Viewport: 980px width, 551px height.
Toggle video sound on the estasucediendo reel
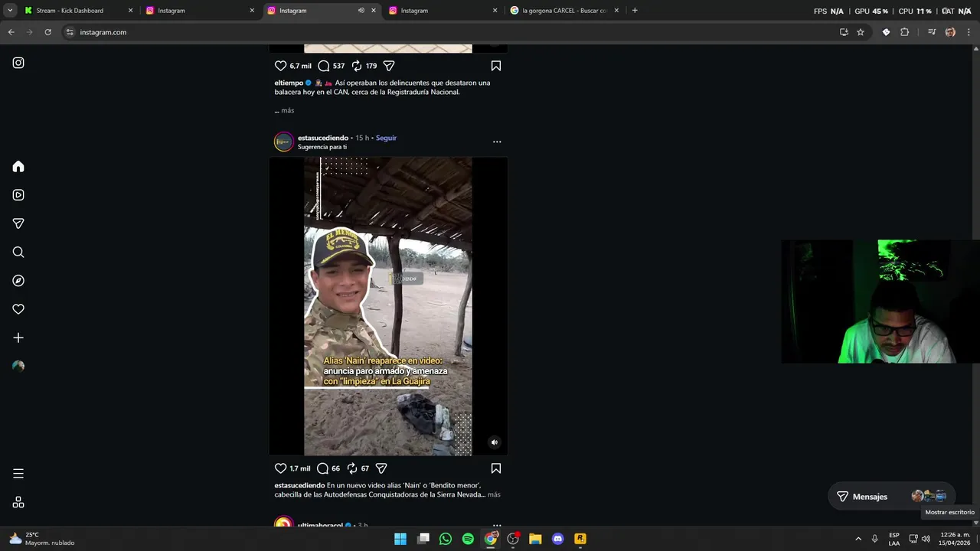point(494,442)
